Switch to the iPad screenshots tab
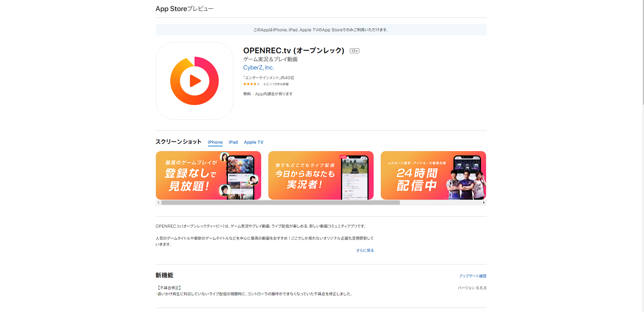Screen dimensions: 644x312 [233, 142]
